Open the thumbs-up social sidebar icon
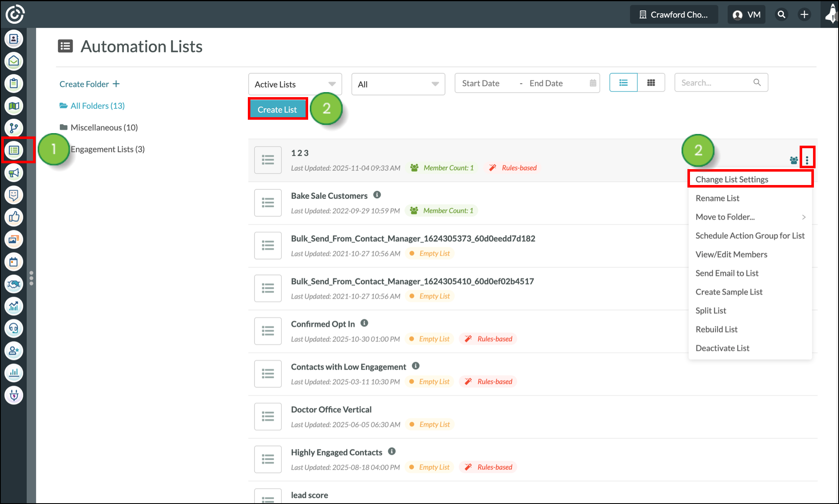 [14, 217]
